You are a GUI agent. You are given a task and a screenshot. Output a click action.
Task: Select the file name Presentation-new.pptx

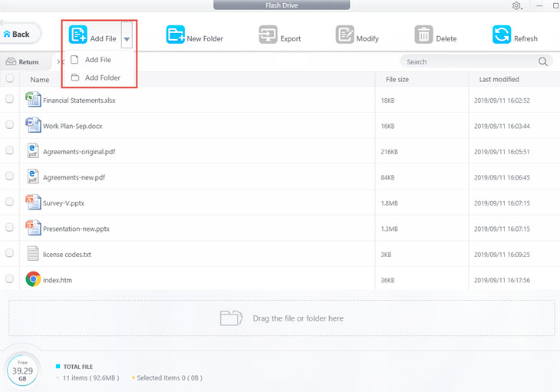(x=76, y=229)
